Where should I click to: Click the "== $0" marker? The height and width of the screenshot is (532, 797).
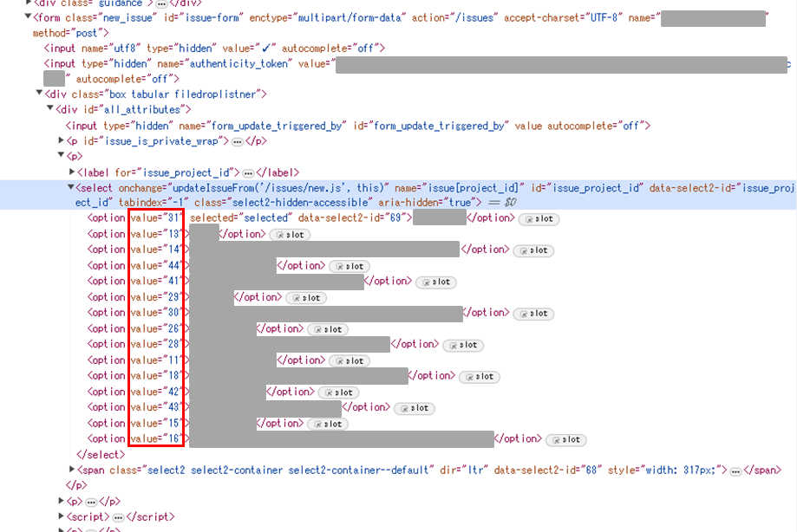[503, 202]
